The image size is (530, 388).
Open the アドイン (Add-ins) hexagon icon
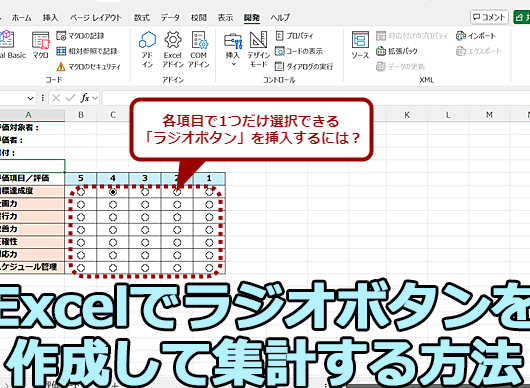click(147, 50)
